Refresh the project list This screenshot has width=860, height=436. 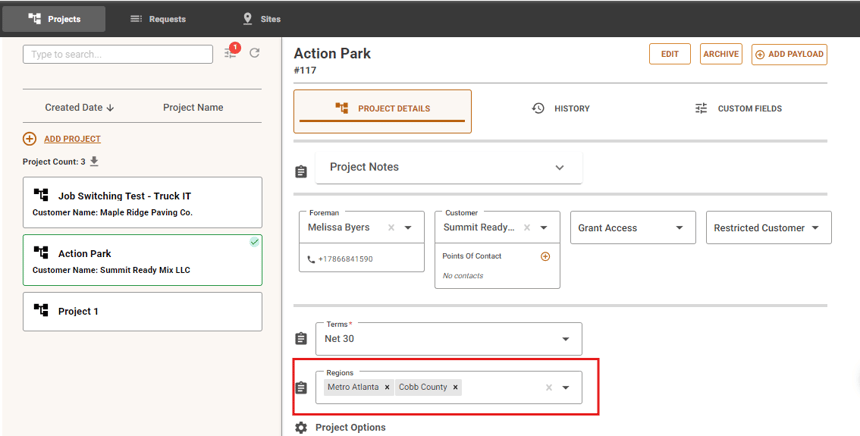tap(254, 53)
